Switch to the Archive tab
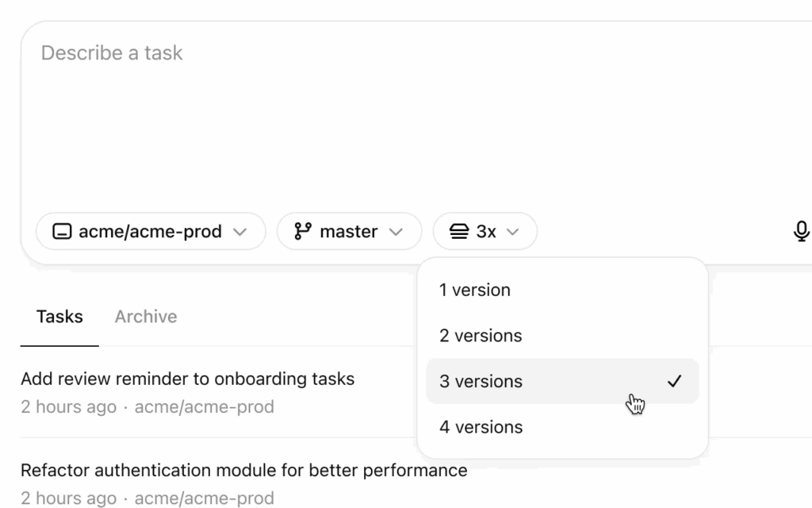 click(146, 316)
